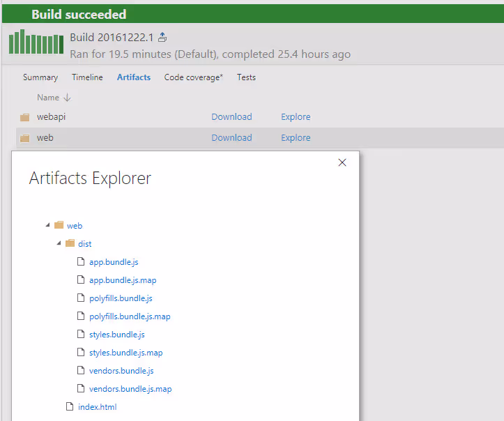Download the webapi artifact
Image resolution: width=504 pixels, height=421 pixels.
[231, 116]
